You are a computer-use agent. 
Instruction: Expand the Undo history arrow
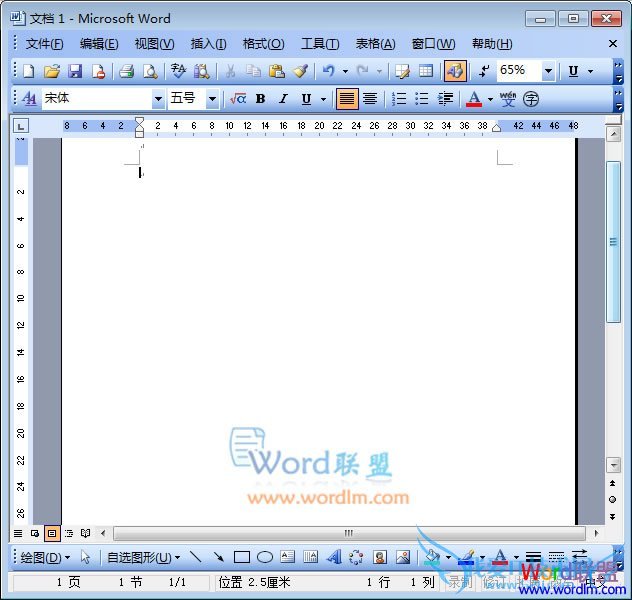(x=345, y=71)
